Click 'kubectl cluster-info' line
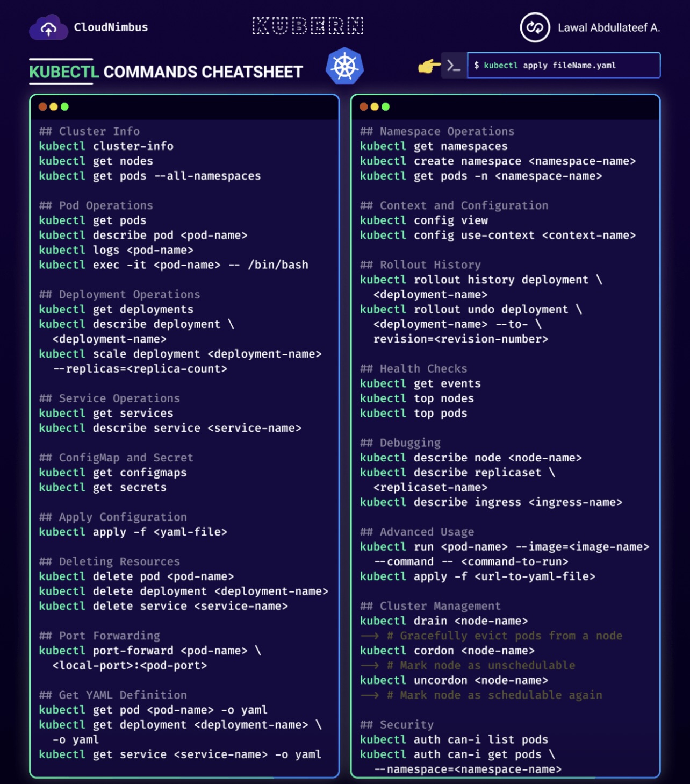This screenshot has width=690, height=784. click(106, 146)
